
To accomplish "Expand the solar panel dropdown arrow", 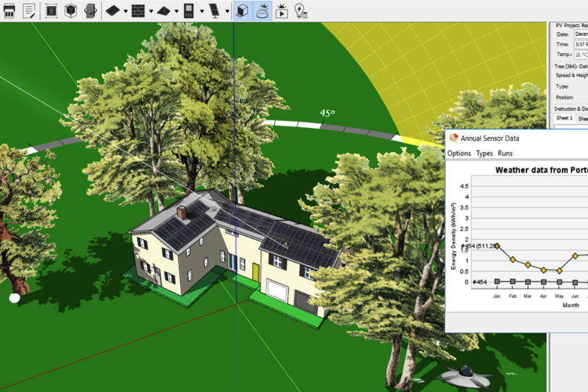I will [x=227, y=11].
